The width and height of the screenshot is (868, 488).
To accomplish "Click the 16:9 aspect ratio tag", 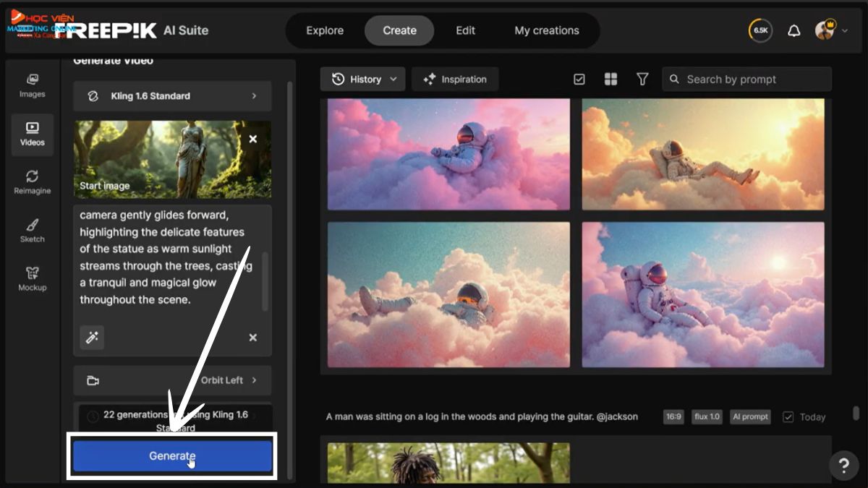I will click(x=673, y=417).
